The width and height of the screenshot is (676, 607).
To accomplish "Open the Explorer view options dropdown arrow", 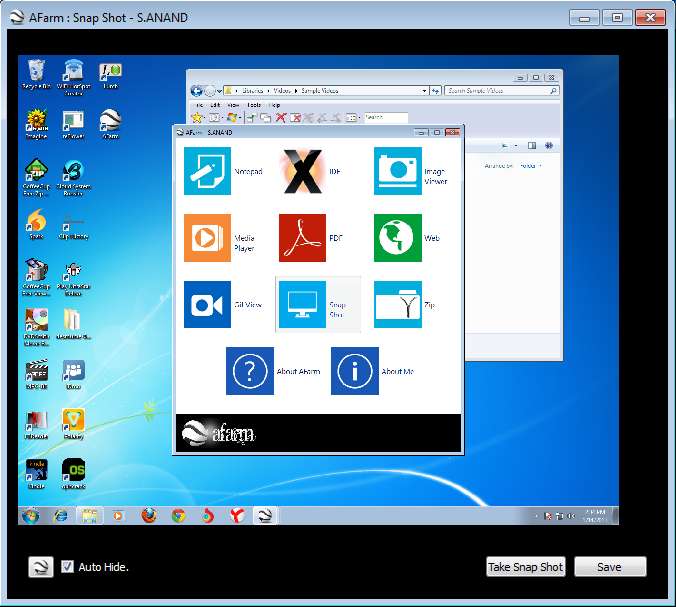I will click(516, 146).
